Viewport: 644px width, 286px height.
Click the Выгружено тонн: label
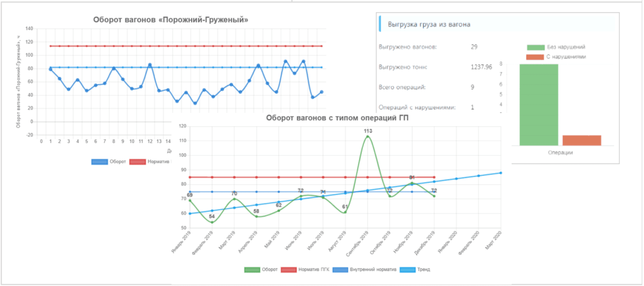(x=403, y=67)
